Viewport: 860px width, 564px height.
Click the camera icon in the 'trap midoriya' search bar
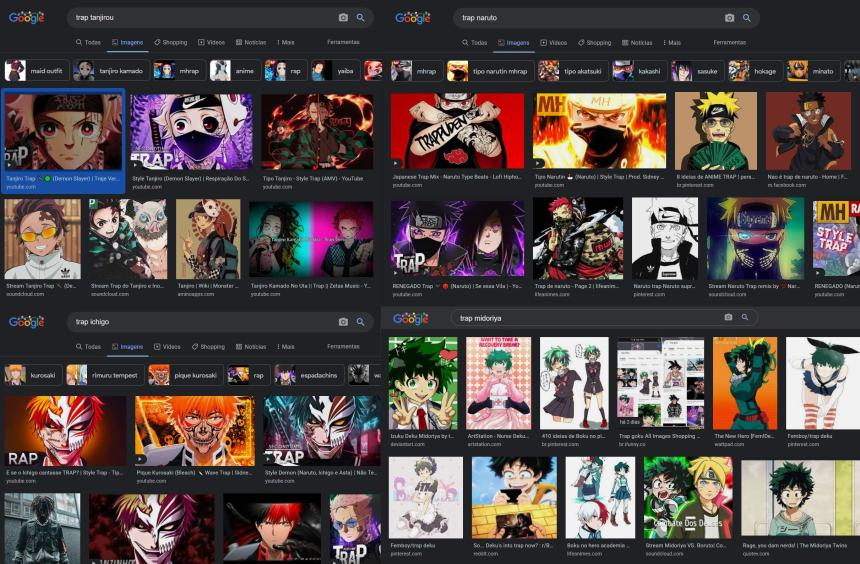(x=728, y=317)
